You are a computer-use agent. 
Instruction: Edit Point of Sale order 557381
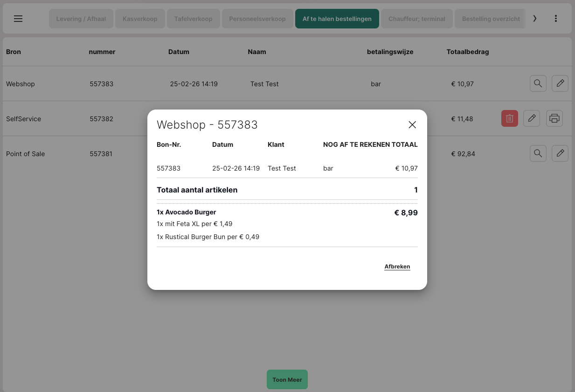tap(560, 153)
